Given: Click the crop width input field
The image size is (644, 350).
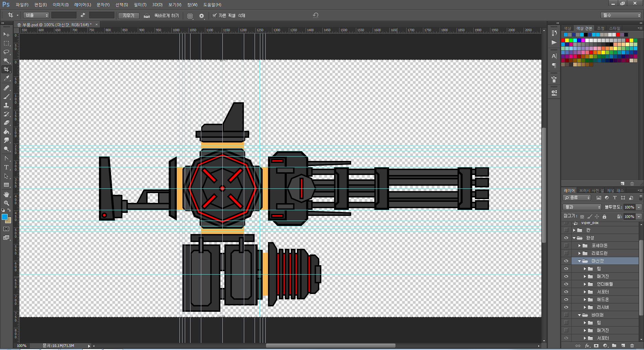Looking at the screenshot, I should point(64,15).
